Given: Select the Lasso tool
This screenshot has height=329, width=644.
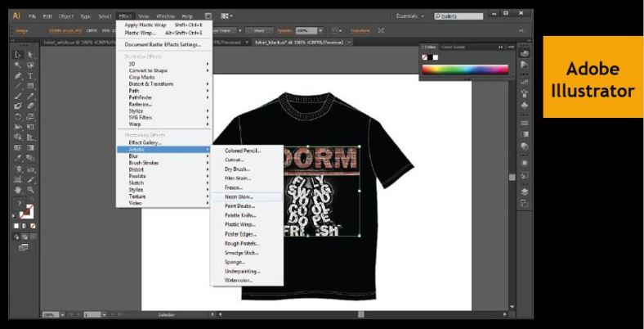Looking at the screenshot, I should 30,65.
